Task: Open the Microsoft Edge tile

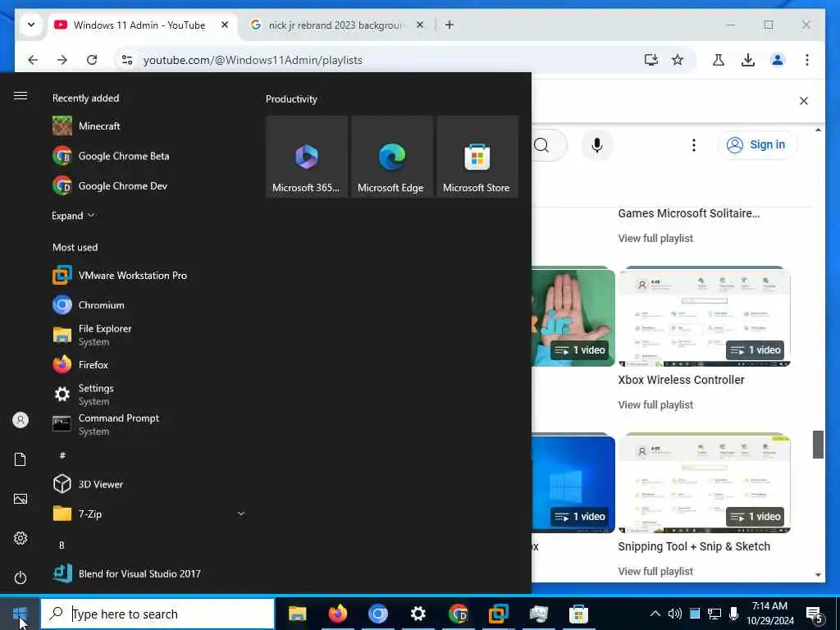Action: click(392, 157)
